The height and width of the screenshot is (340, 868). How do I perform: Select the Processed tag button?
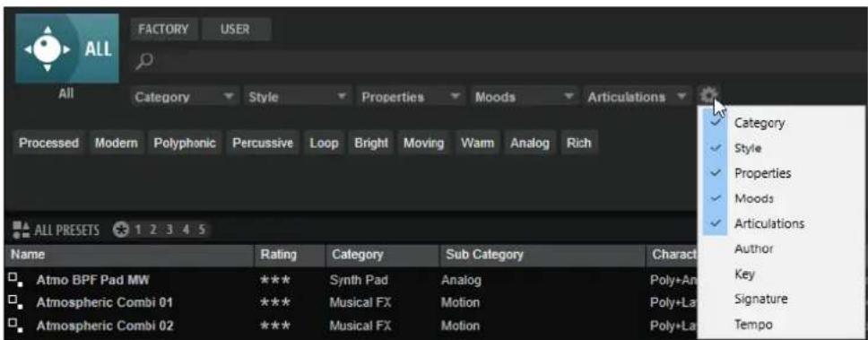[x=48, y=143]
